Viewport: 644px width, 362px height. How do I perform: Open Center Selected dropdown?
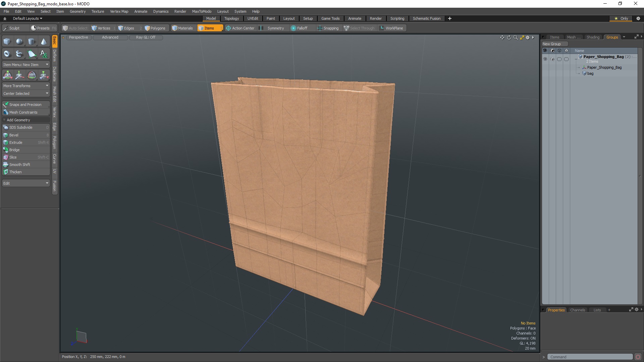26,94
